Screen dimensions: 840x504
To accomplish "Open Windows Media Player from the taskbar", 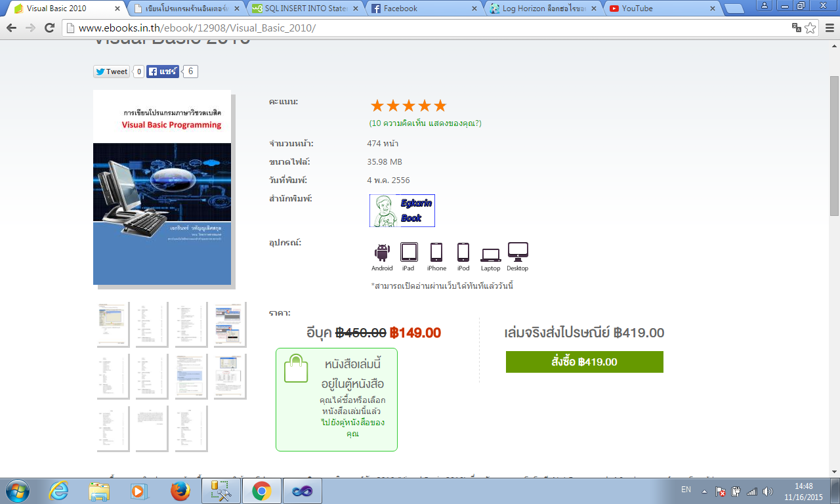I will [x=139, y=491].
